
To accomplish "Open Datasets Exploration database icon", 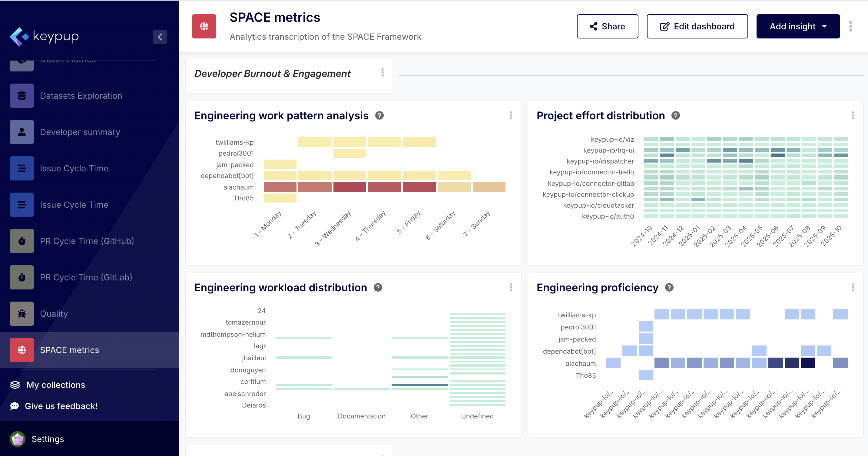I will pos(22,96).
